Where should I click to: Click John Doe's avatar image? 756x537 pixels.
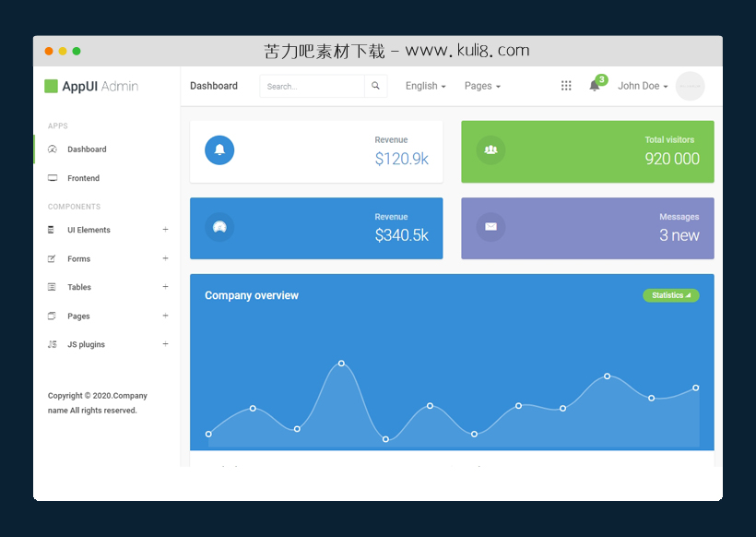690,86
